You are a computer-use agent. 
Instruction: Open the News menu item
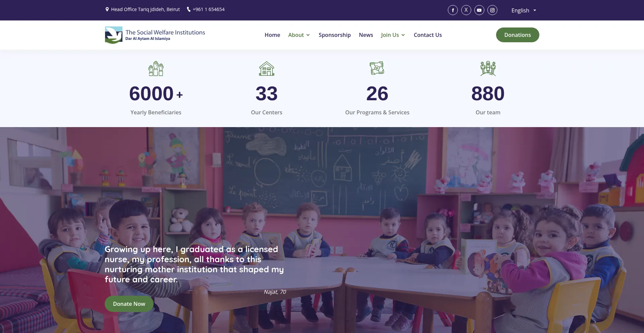(366, 35)
